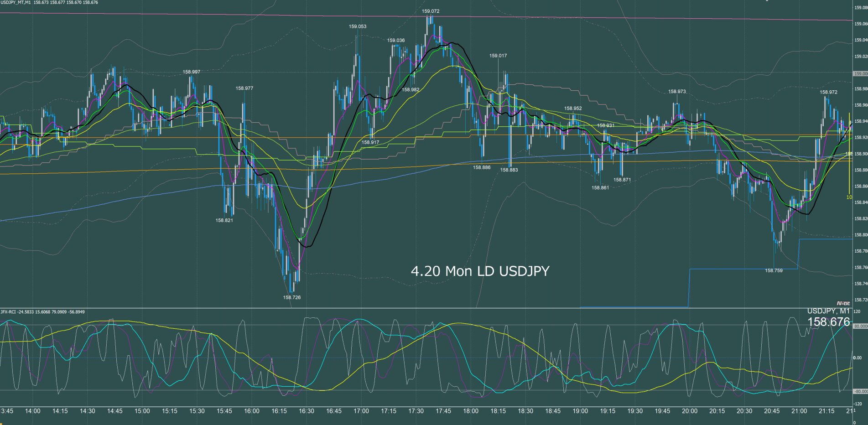Click the 159.017 high price label

tap(498, 56)
